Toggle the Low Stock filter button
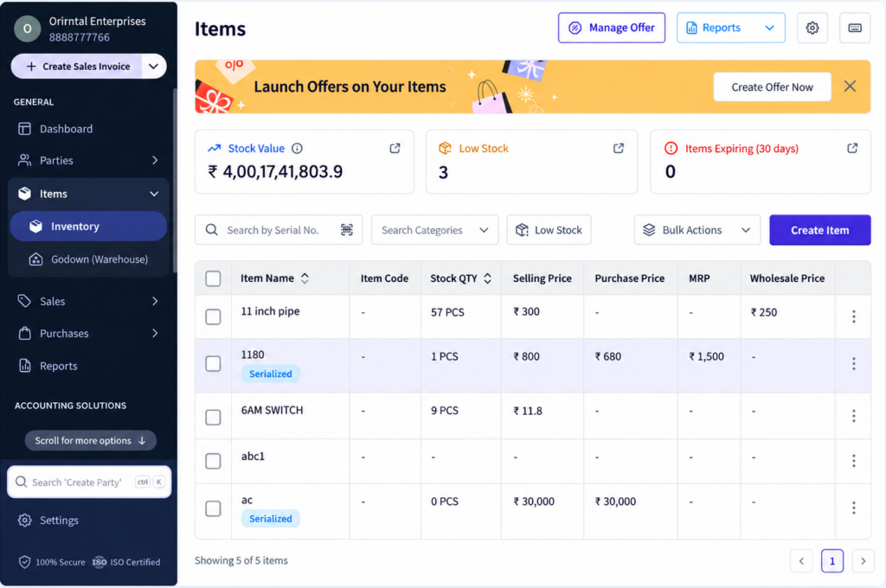Viewport: 886px width, 588px height. [x=549, y=230]
